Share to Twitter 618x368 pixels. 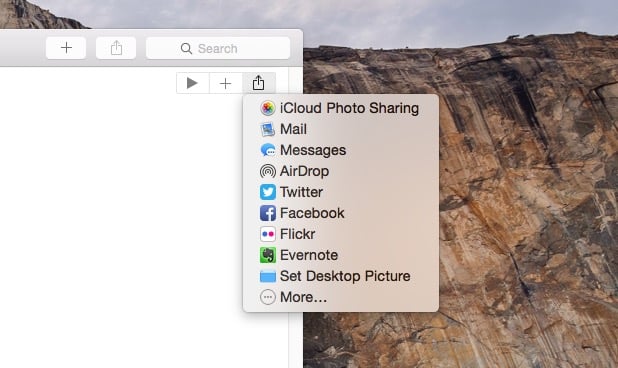[341, 192]
